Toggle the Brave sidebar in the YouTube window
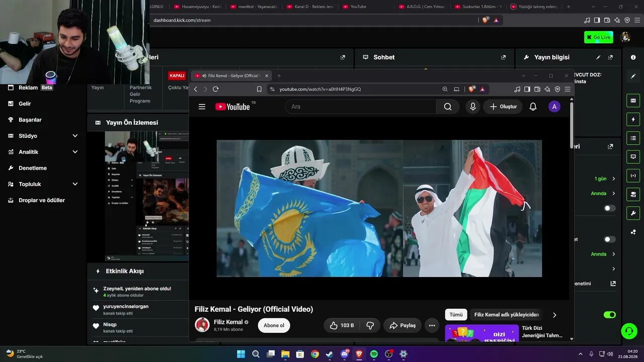Viewport: 644px width, 362px height. 527,89
